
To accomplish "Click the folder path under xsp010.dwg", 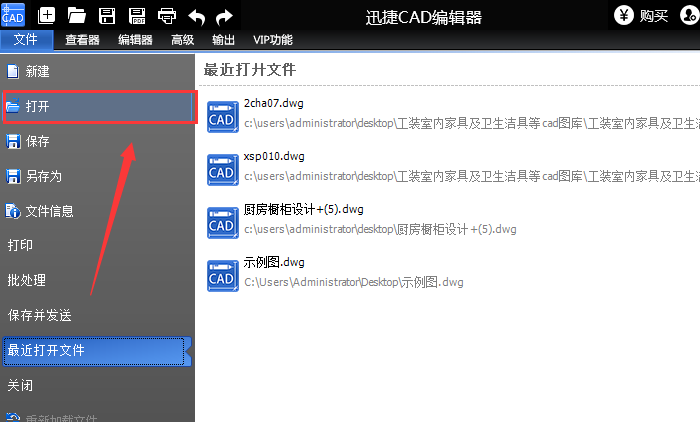I will click(471, 176).
